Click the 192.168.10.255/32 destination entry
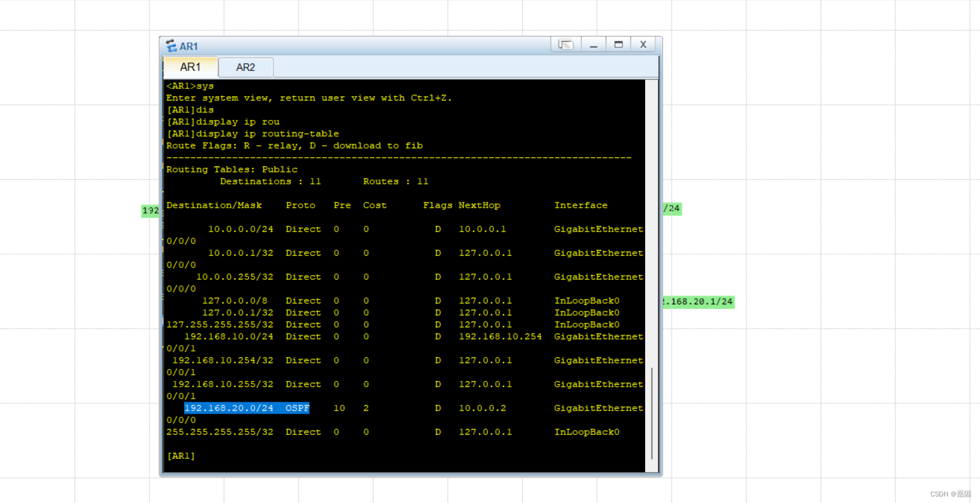This screenshot has width=980, height=503. [x=223, y=384]
